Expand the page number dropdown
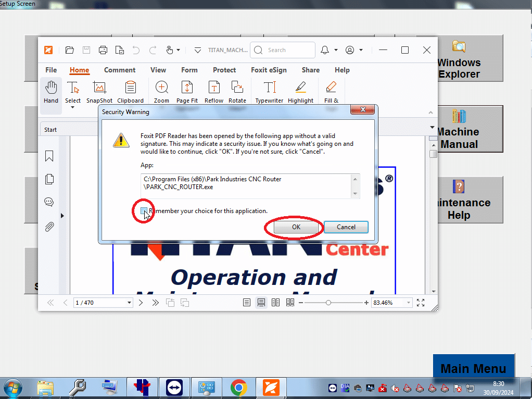 (130, 303)
